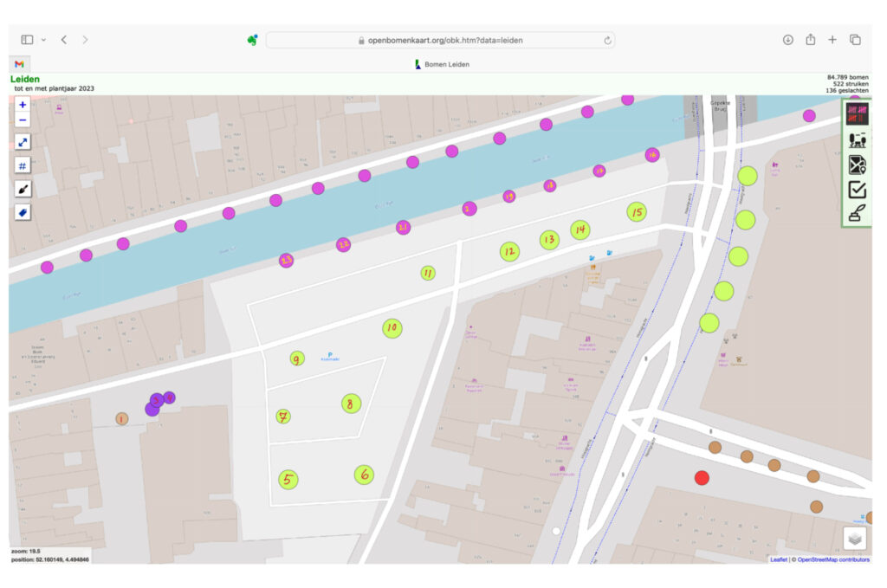The height and width of the screenshot is (588, 887).
Task: Click the blue tag label tool
Action: pos(23,212)
